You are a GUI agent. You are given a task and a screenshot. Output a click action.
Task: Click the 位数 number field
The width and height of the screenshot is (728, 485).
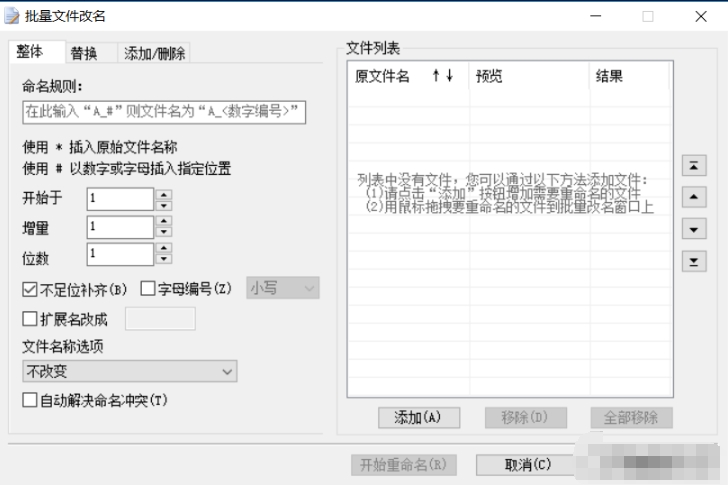coord(120,254)
